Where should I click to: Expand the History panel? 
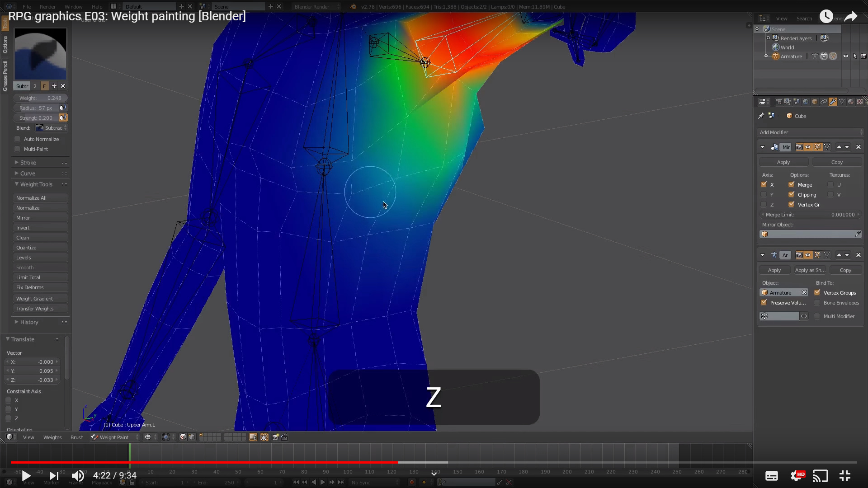click(16, 322)
